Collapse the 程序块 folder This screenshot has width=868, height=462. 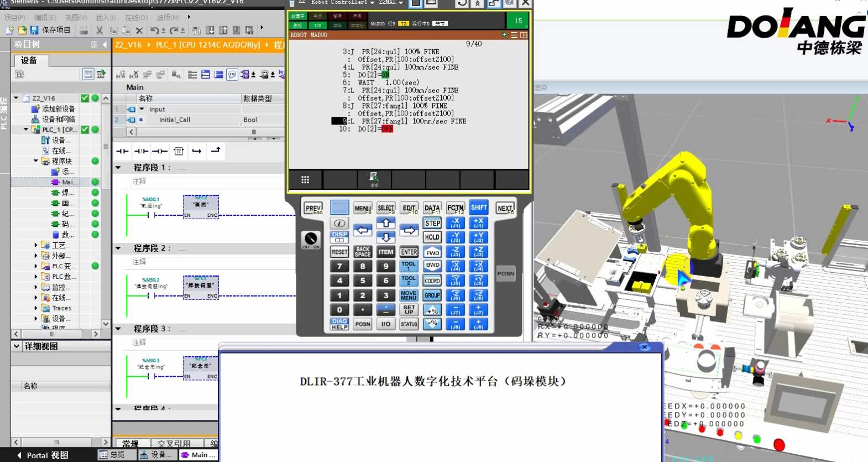(x=36, y=161)
